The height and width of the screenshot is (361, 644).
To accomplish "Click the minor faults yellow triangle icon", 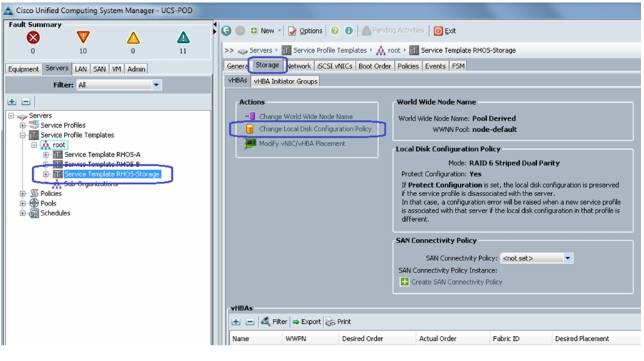I will [x=133, y=38].
